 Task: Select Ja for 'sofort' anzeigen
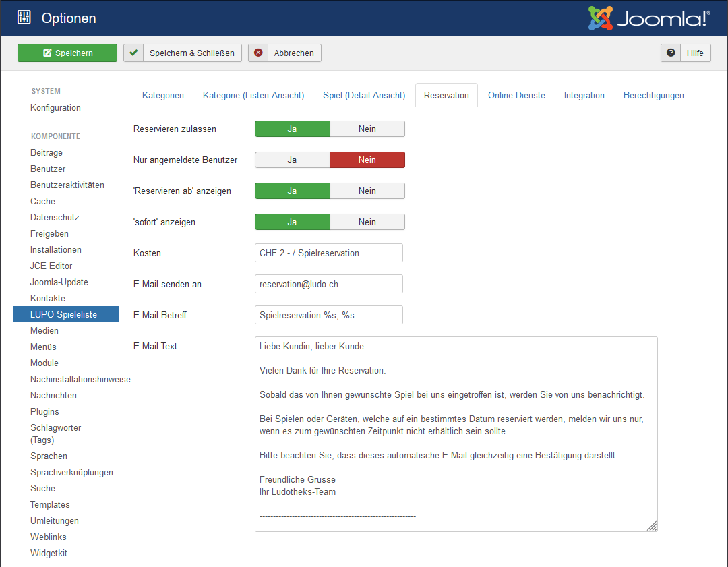[292, 222]
